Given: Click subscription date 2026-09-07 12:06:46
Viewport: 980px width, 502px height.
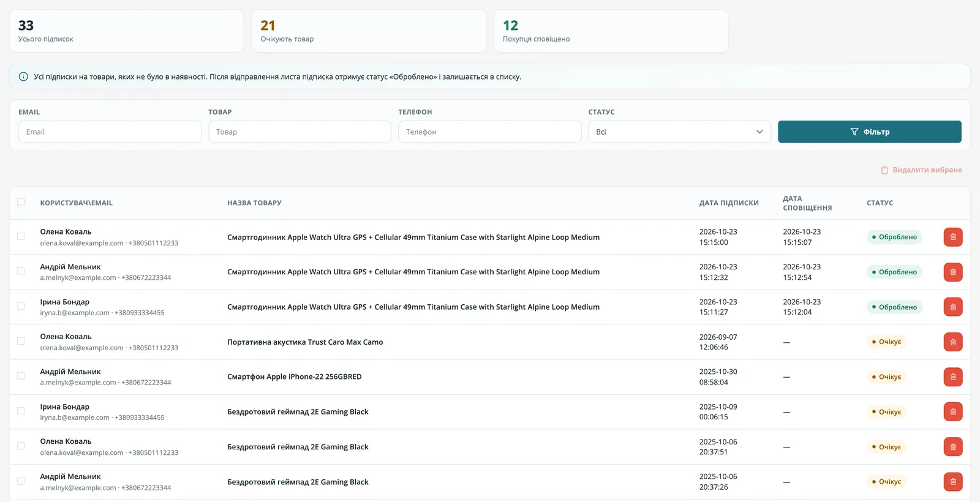Looking at the screenshot, I should [x=718, y=342].
